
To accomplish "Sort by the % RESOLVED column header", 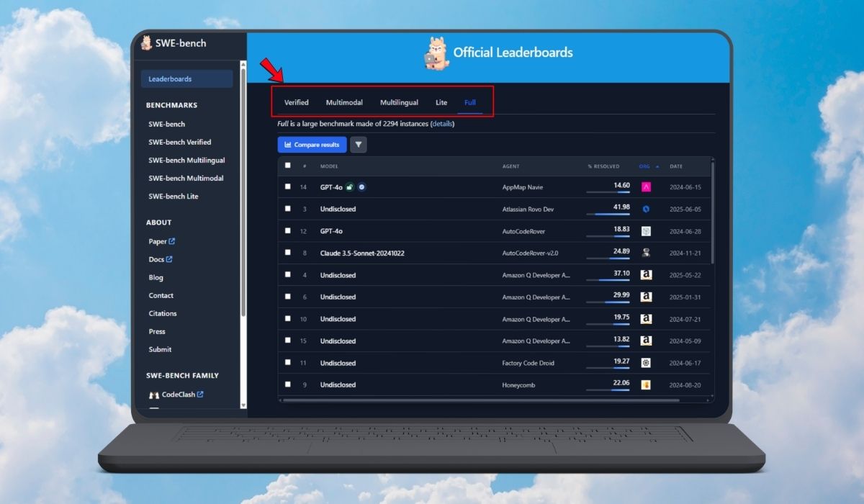I will pyautogui.click(x=603, y=166).
